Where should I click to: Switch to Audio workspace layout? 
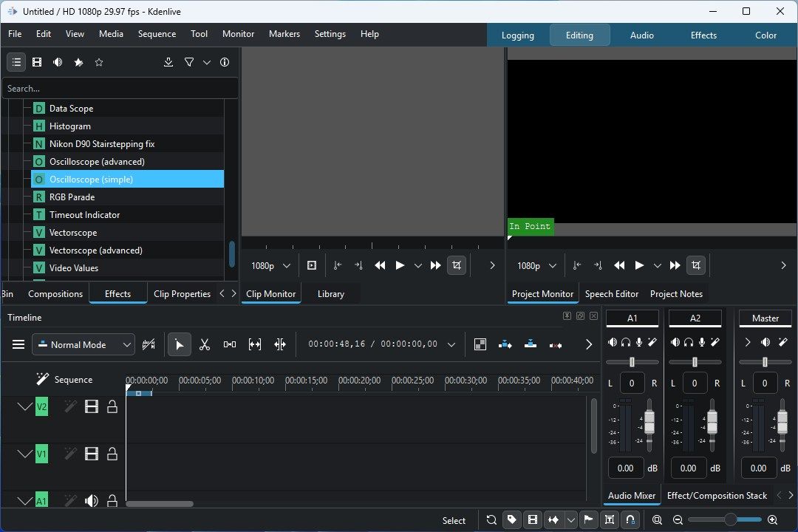tap(642, 35)
